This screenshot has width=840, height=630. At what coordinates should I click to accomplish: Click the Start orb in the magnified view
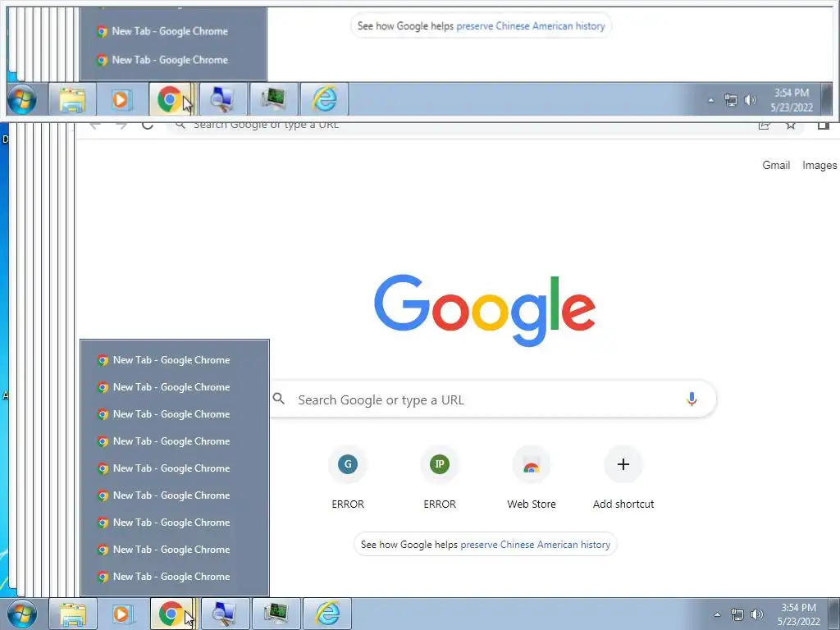pyautogui.click(x=22, y=99)
